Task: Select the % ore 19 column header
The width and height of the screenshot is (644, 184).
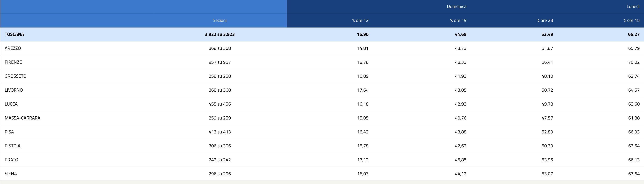Action: (458, 20)
